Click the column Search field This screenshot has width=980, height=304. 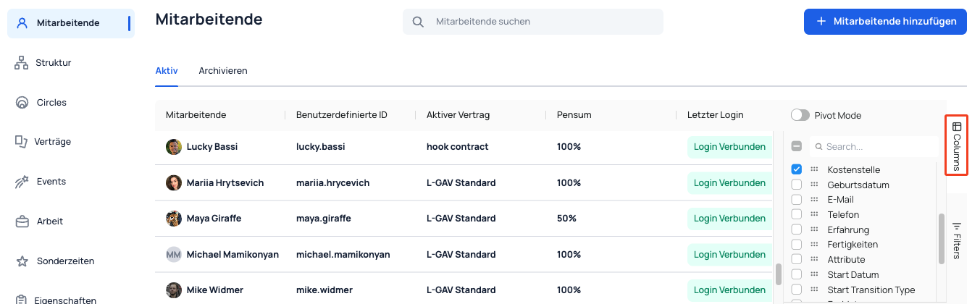coord(874,146)
